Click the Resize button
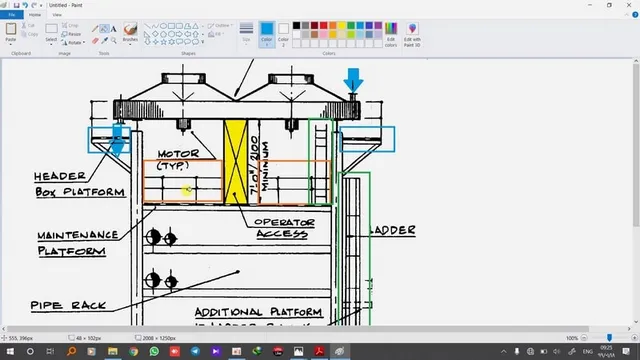640x360 pixels. (x=71, y=34)
